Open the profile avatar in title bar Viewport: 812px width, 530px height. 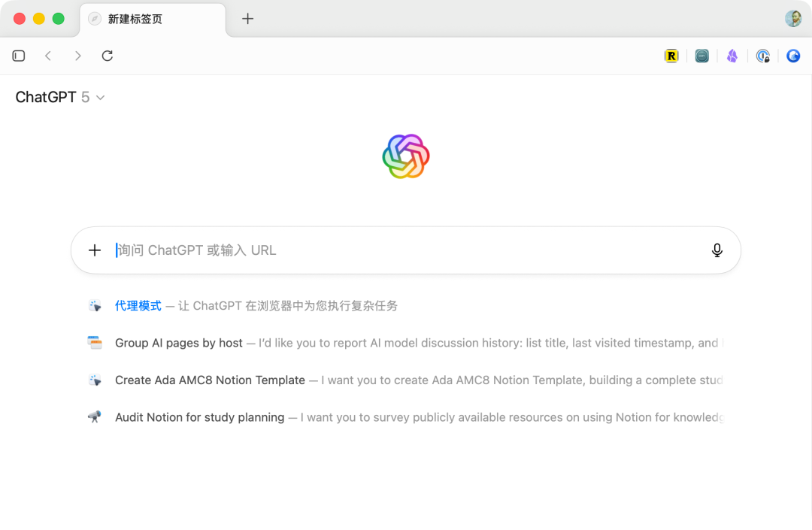(793, 19)
